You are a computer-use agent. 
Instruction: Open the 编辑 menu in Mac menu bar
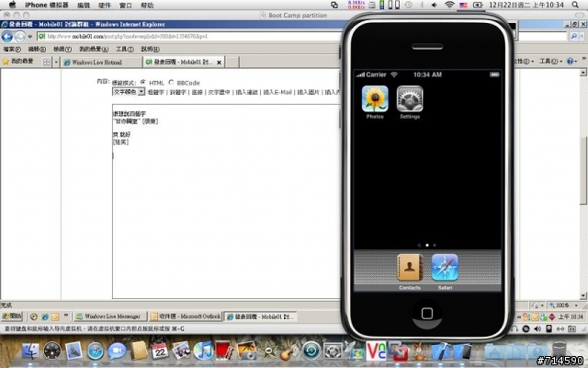click(x=84, y=6)
